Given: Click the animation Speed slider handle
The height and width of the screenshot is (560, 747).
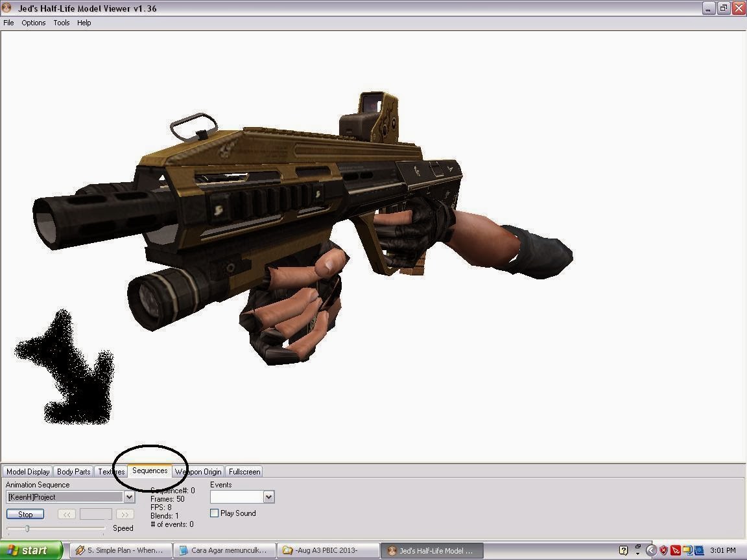Looking at the screenshot, I should coord(27,528).
